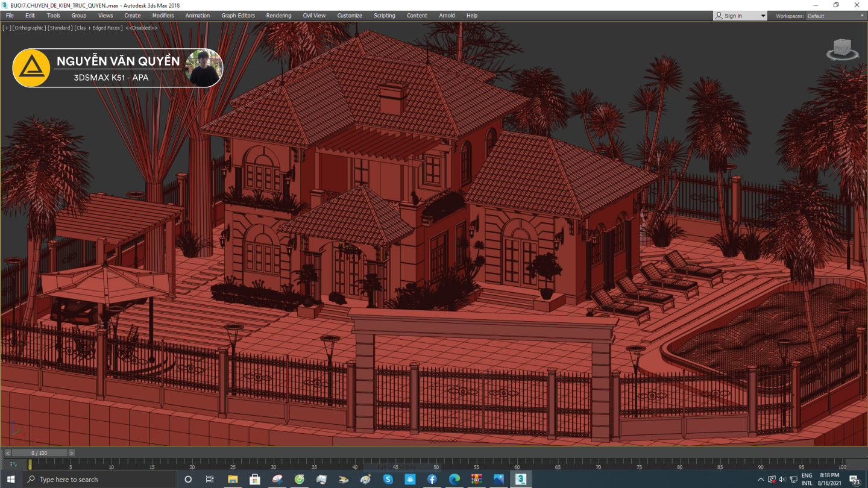Screen dimensions: 868x488
Task: Open the Orthographic viewport label menu
Action: [x=29, y=28]
